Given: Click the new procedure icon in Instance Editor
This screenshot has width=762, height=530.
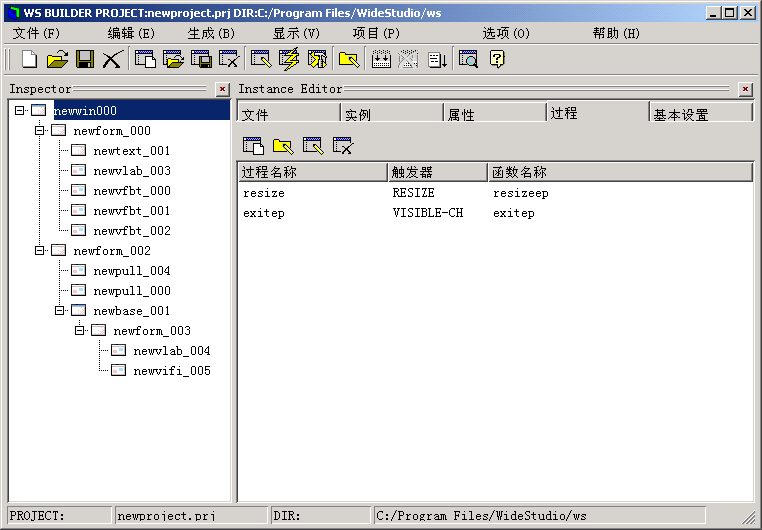Looking at the screenshot, I should pyautogui.click(x=253, y=145).
